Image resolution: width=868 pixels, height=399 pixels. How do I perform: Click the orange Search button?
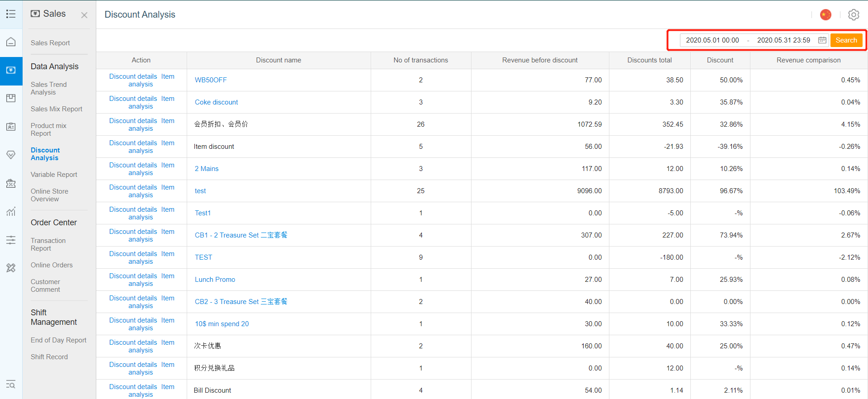[846, 40]
